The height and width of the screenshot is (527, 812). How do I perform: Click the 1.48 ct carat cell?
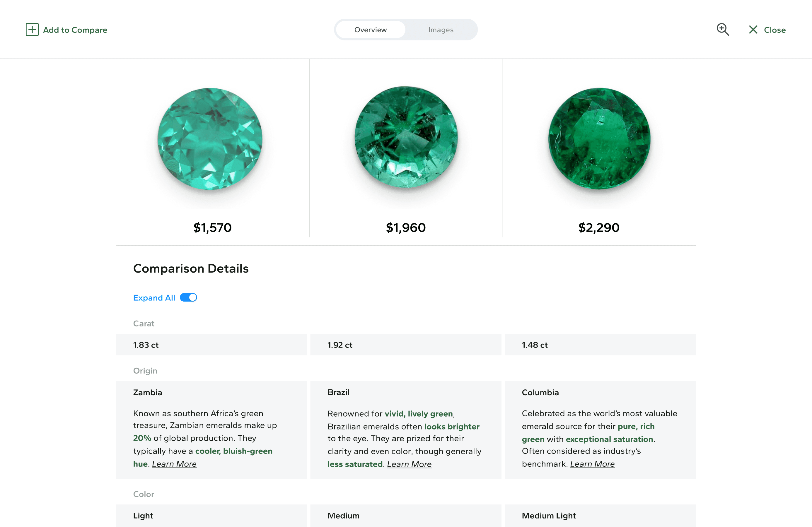click(600, 345)
